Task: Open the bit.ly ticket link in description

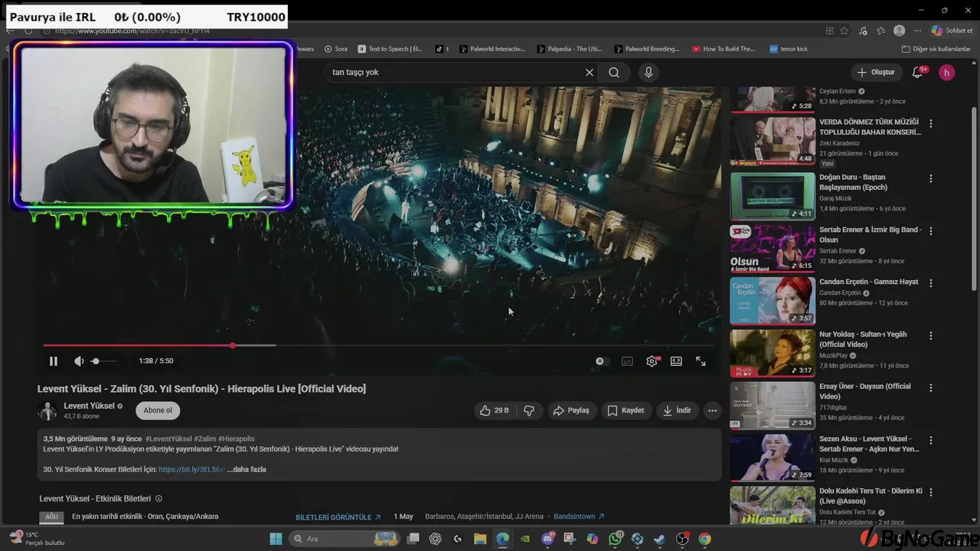Action: point(191,469)
